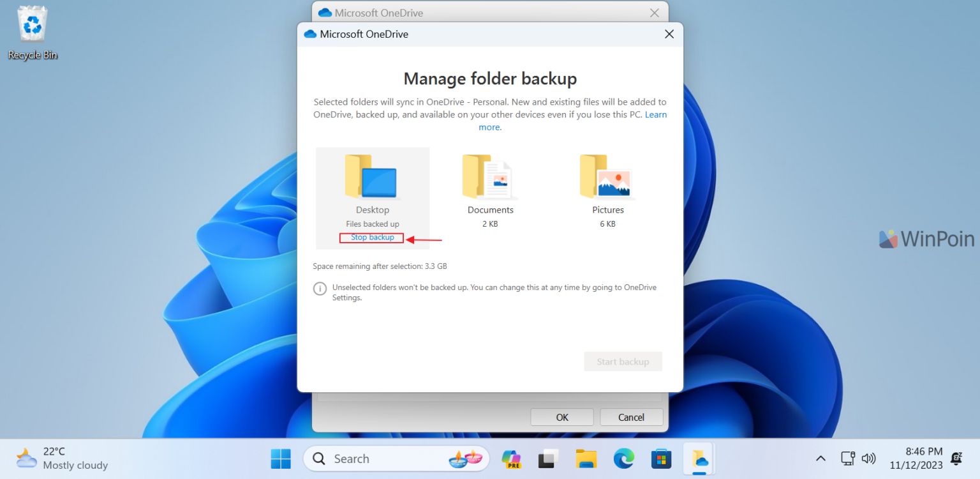The width and height of the screenshot is (980, 479).
Task: Expand hidden icons in the system tray
Action: (x=820, y=458)
